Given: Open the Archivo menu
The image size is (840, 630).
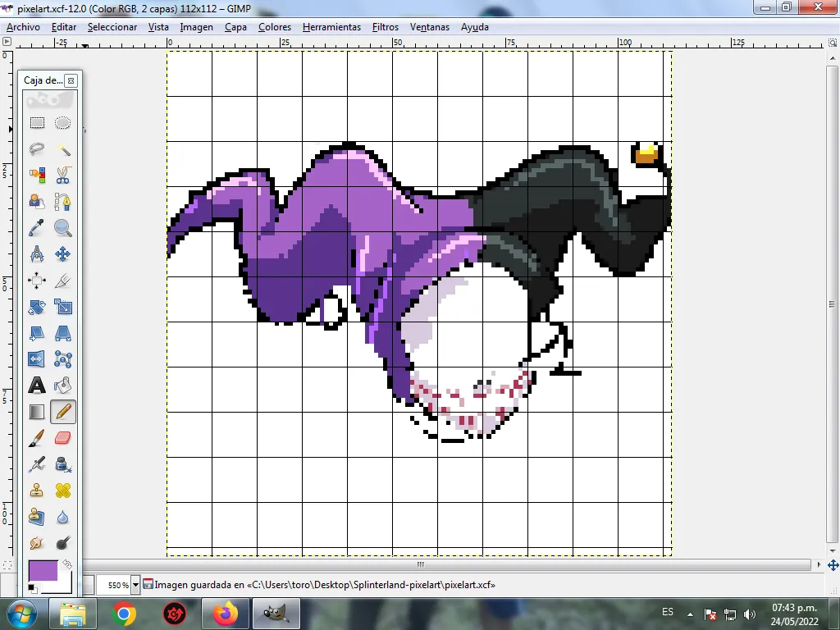Looking at the screenshot, I should tap(23, 27).
